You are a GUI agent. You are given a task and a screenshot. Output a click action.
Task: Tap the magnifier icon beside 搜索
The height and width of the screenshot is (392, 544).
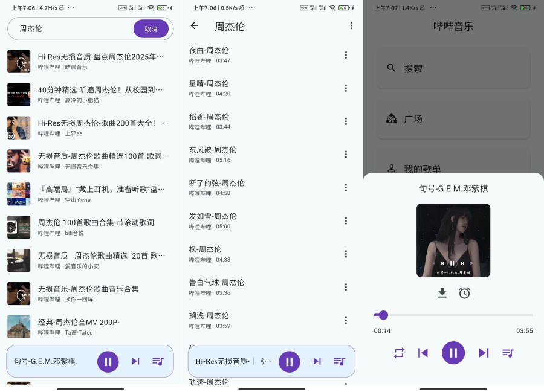coord(392,68)
